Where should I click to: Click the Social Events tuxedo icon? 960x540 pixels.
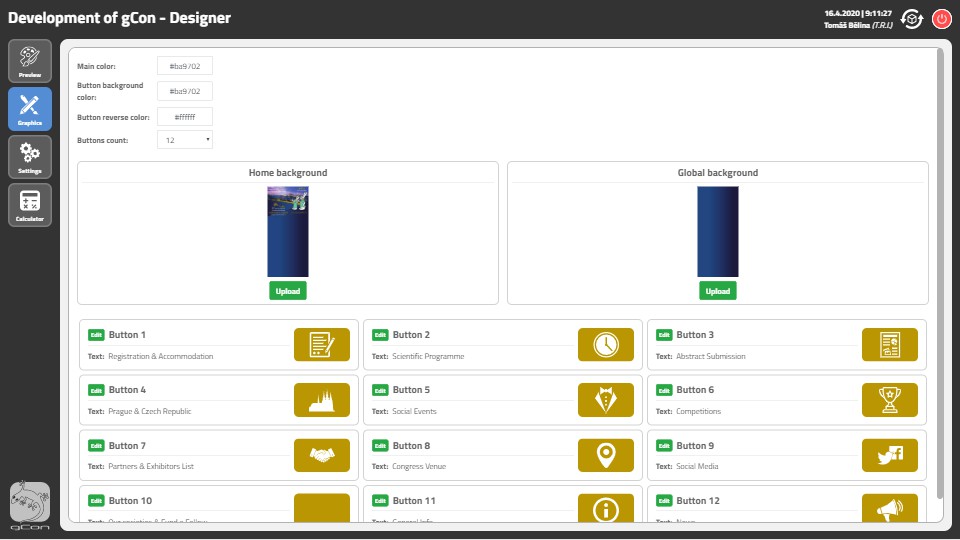605,400
